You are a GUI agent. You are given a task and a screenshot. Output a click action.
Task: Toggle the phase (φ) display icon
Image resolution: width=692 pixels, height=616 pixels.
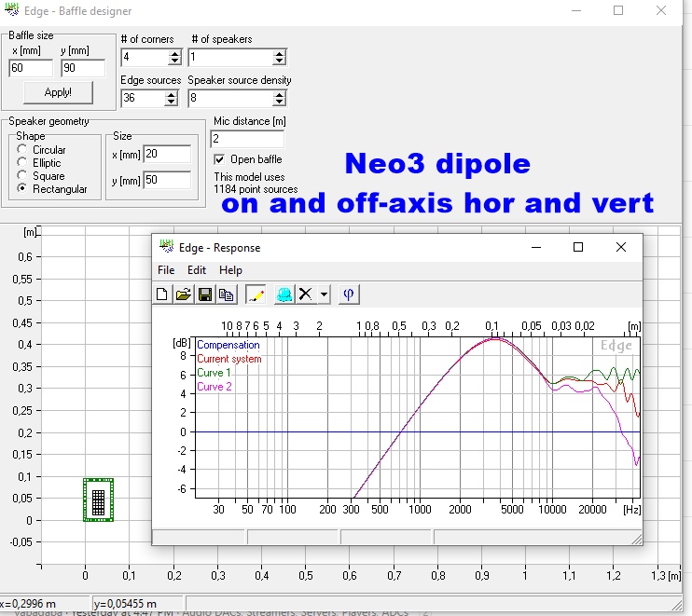click(349, 294)
